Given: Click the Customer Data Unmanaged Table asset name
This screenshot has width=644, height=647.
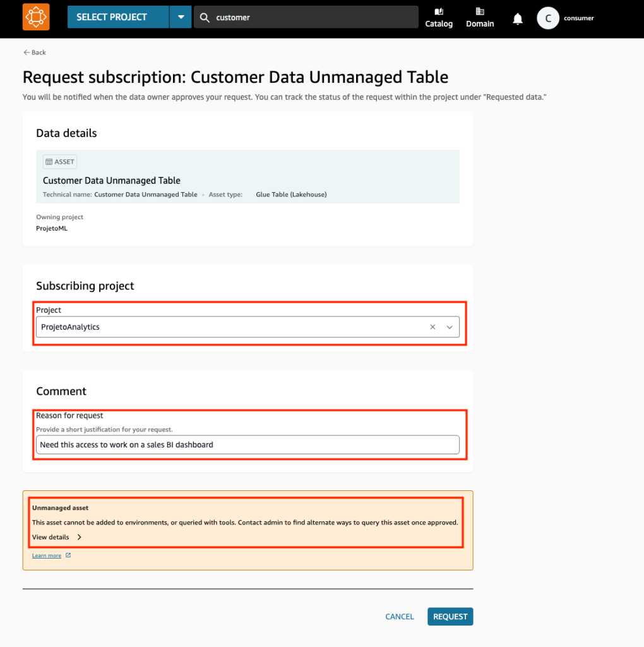Looking at the screenshot, I should pyautogui.click(x=112, y=181).
